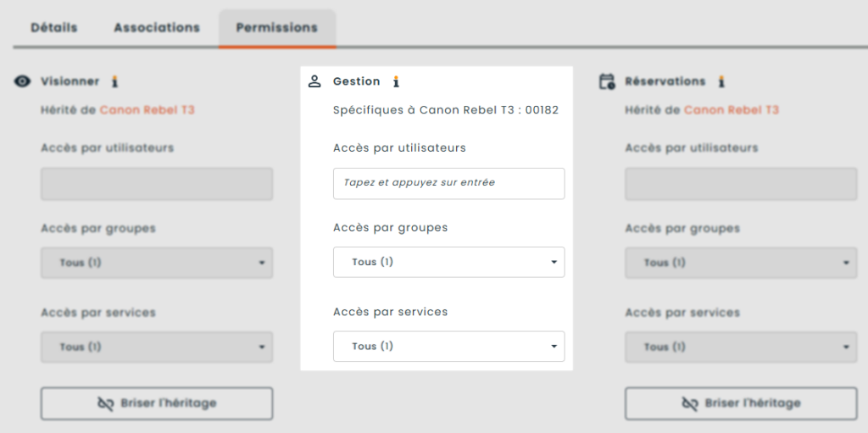Click the calendar icon beside Réservations
This screenshot has width=868, height=433.
(606, 81)
